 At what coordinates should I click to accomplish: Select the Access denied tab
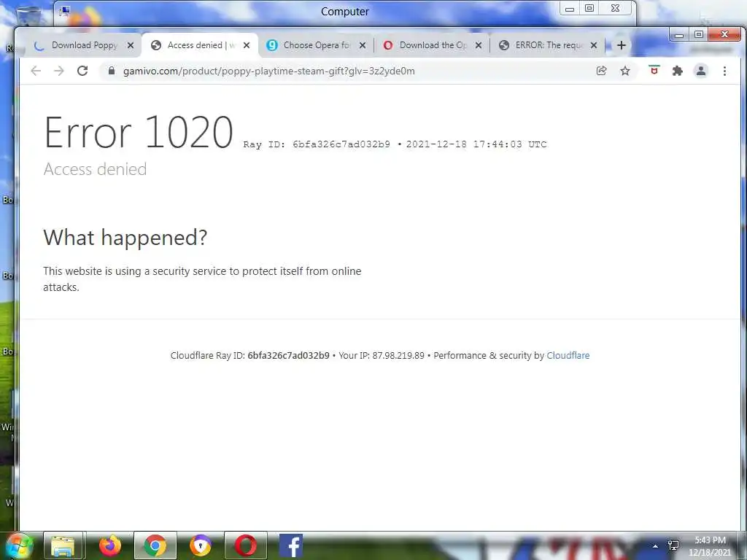click(200, 45)
